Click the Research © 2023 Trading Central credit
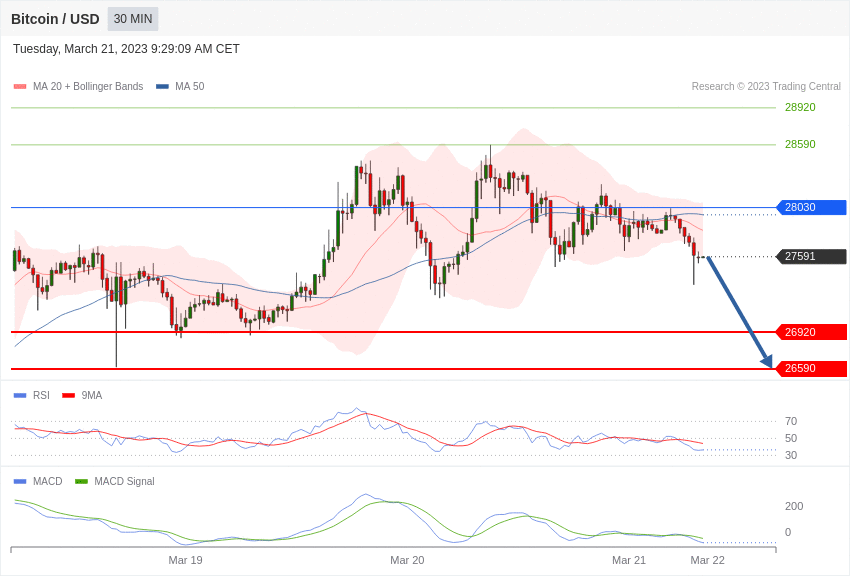Image resolution: width=850 pixels, height=576 pixels. pos(766,86)
